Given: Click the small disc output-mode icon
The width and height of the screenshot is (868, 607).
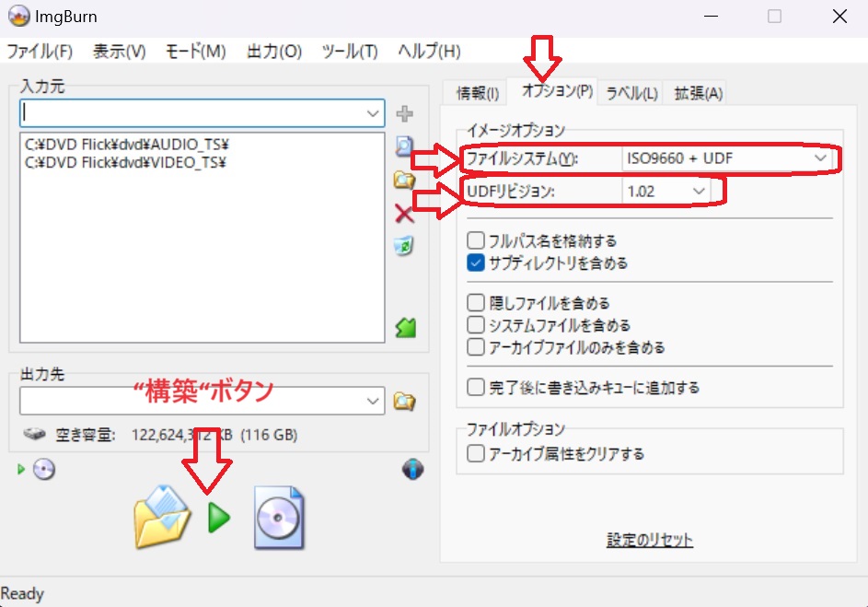Looking at the screenshot, I should point(44,470).
